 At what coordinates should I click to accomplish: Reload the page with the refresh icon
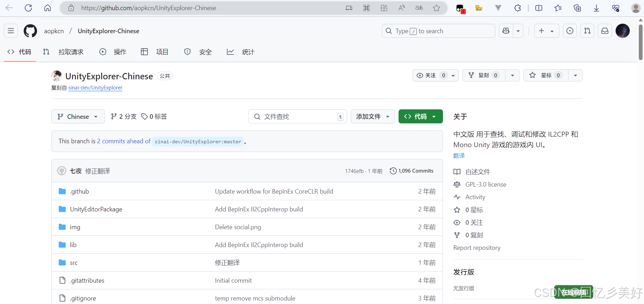pos(28,8)
